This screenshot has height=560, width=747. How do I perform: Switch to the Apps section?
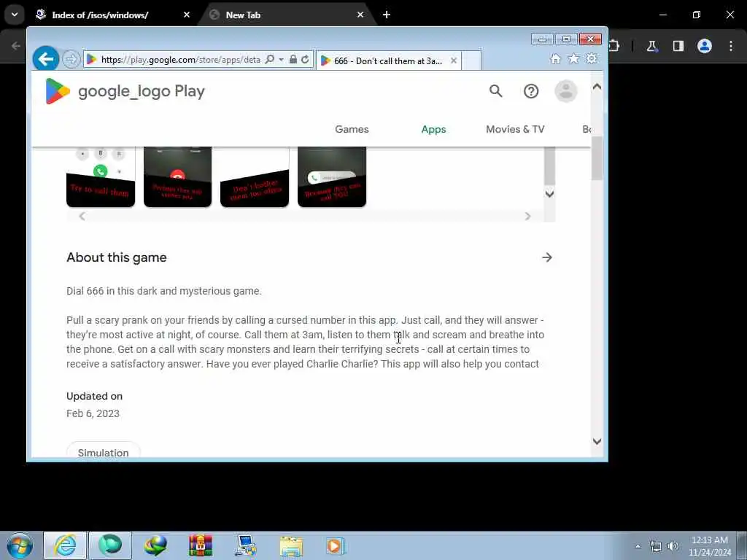coord(433,129)
